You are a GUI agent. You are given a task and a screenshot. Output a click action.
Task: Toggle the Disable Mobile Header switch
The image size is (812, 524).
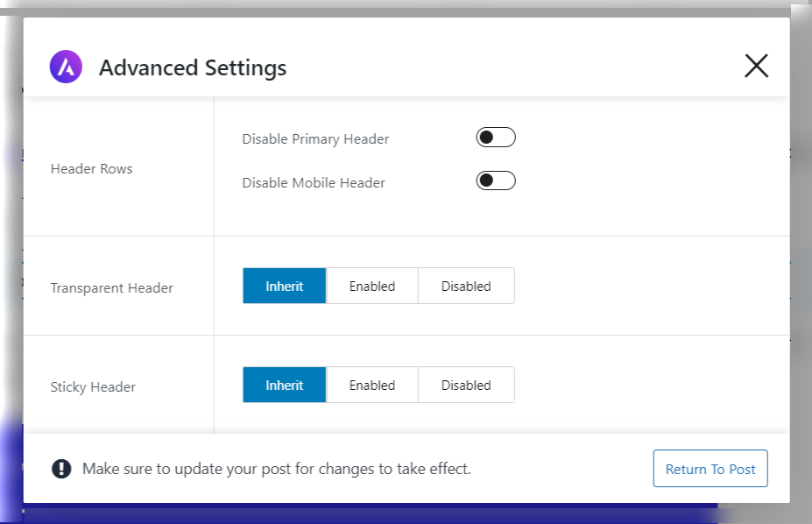point(495,181)
